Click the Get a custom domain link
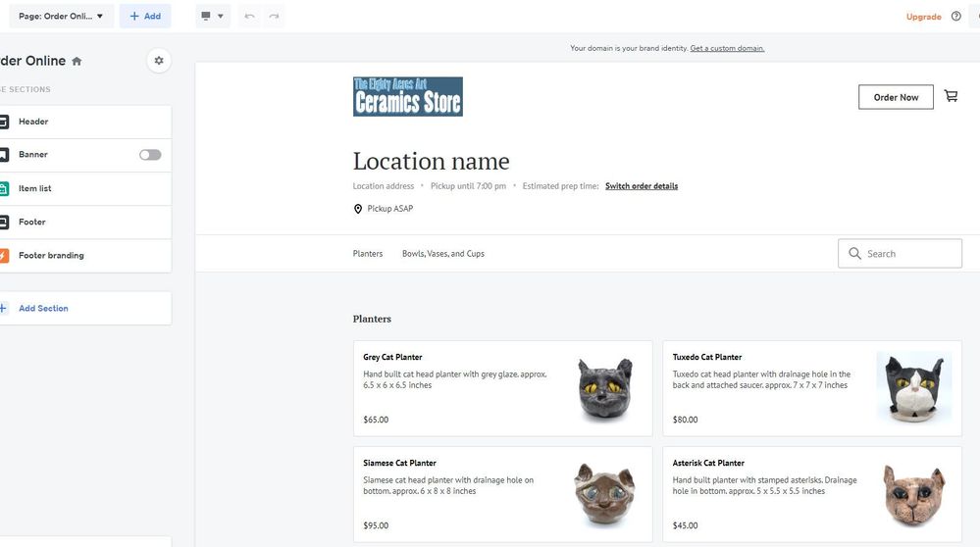The width and height of the screenshot is (980, 547). [727, 48]
